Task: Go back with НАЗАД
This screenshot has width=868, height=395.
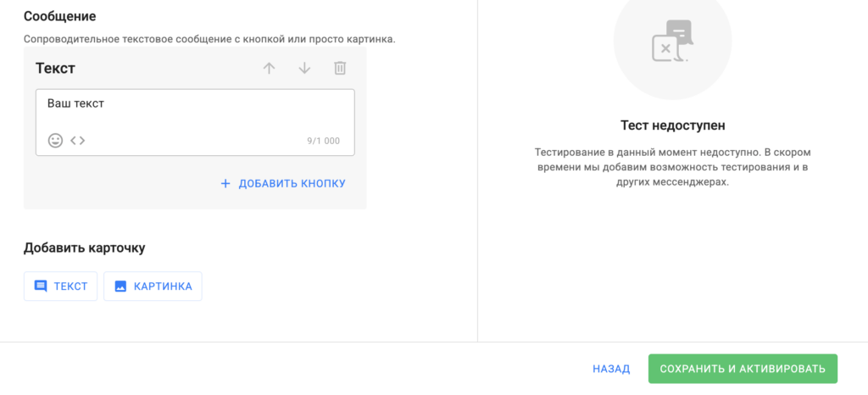Action: pos(611,369)
